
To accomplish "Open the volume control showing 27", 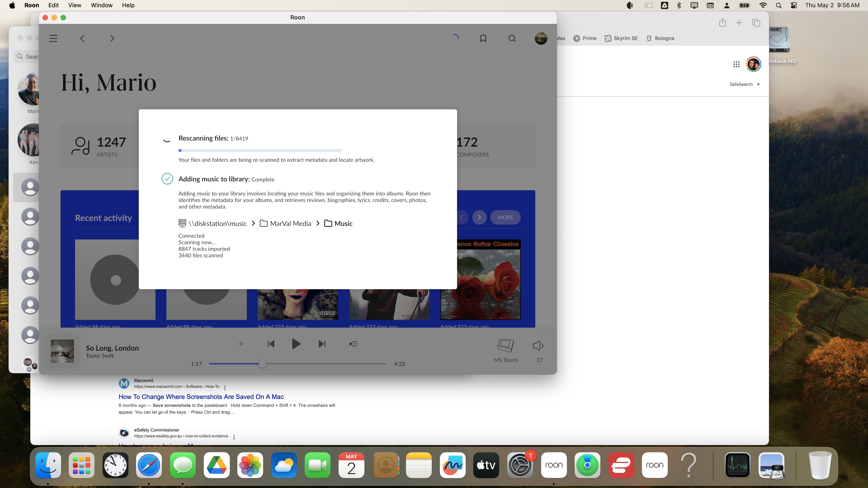I will [538, 350].
